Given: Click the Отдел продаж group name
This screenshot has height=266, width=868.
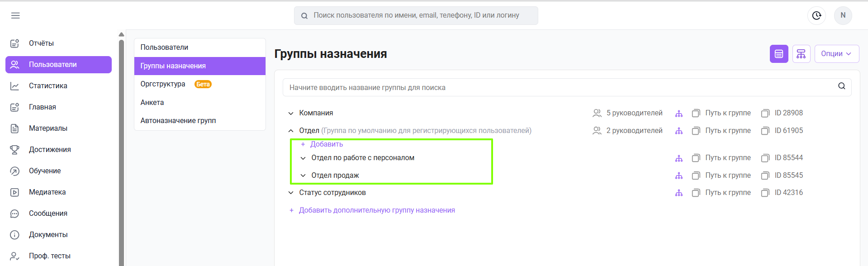Looking at the screenshot, I should click(335, 176).
